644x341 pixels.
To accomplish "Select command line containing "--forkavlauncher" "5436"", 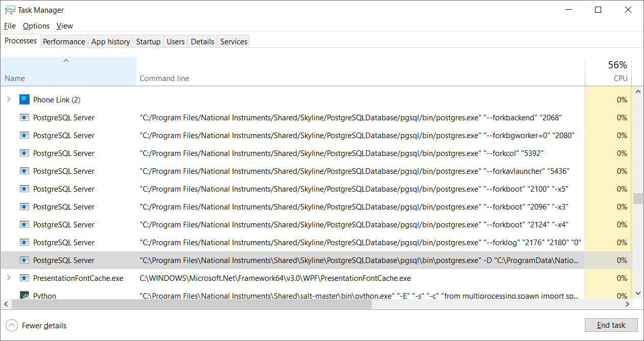I will [355, 171].
